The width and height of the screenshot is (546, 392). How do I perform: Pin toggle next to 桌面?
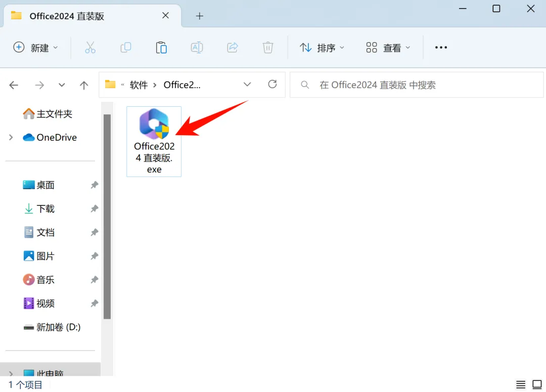(x=95, y=185)
